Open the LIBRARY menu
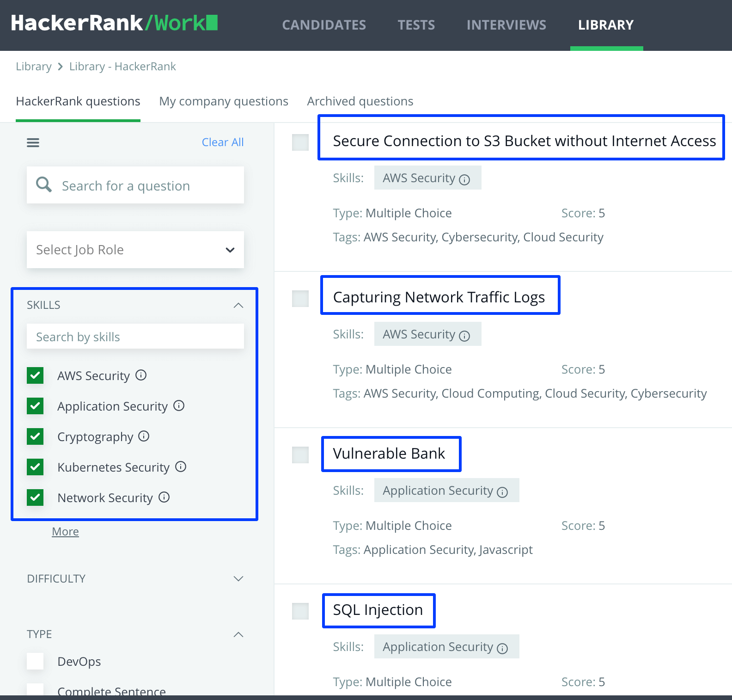732x700 pixels. pos(606,25)
